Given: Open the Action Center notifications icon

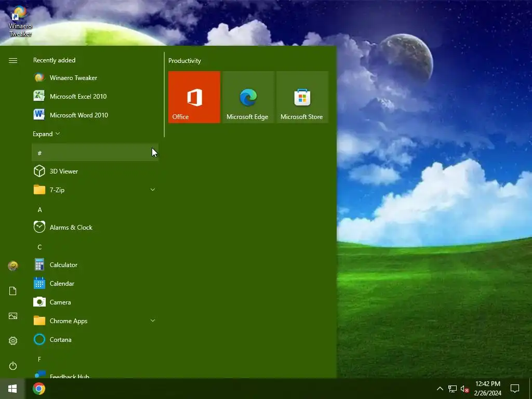Looking at the screenshot, I should [515, 389].
